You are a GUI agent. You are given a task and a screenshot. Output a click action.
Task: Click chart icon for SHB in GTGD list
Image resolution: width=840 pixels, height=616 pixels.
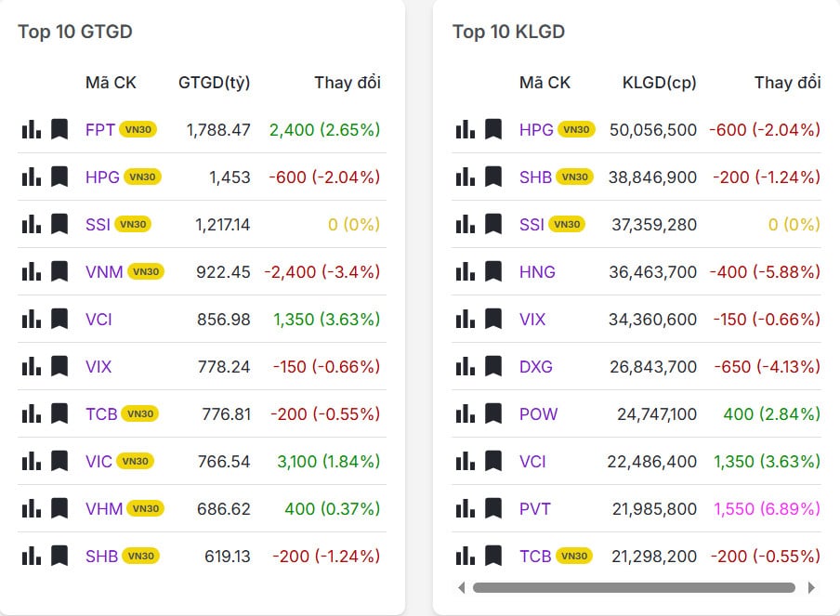[x=31, y=556]
